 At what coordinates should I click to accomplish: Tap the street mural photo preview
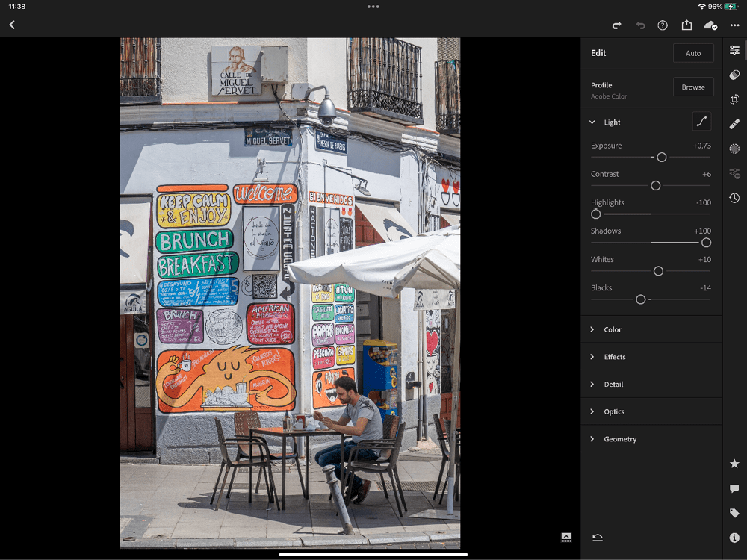click(290, 293)
